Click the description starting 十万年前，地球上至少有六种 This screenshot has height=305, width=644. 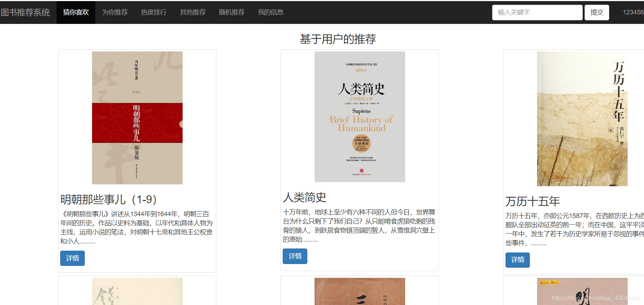[x=360, y=226]
